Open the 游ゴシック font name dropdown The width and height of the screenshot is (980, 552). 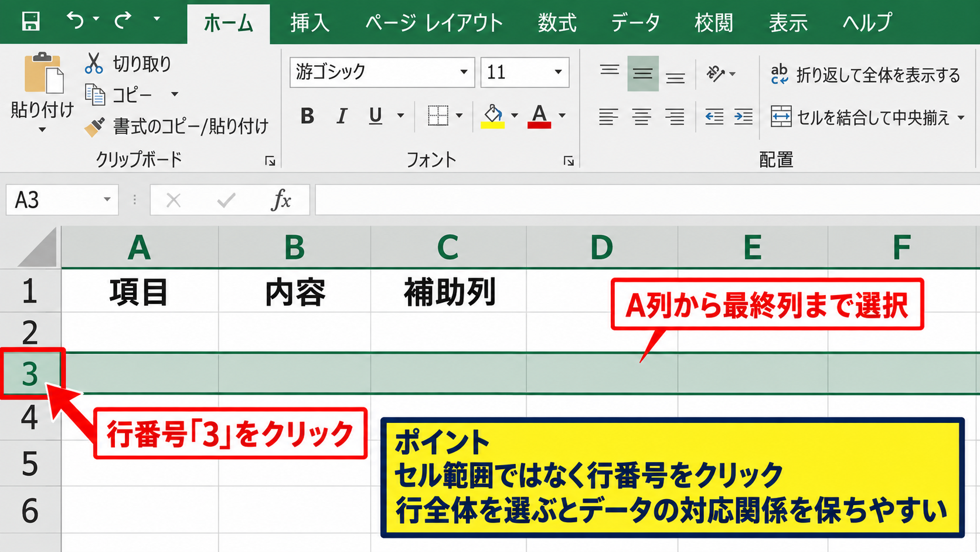tap(464, 72)
